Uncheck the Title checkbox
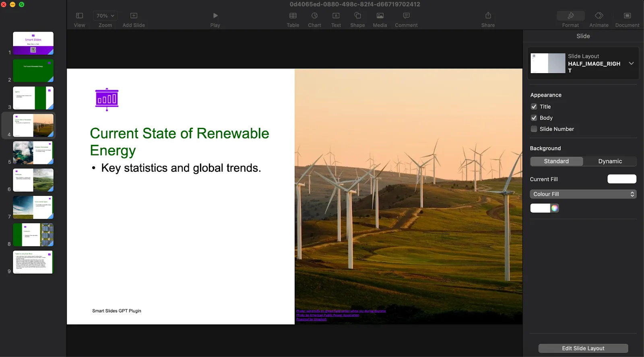644x357 pixels. 534,107
